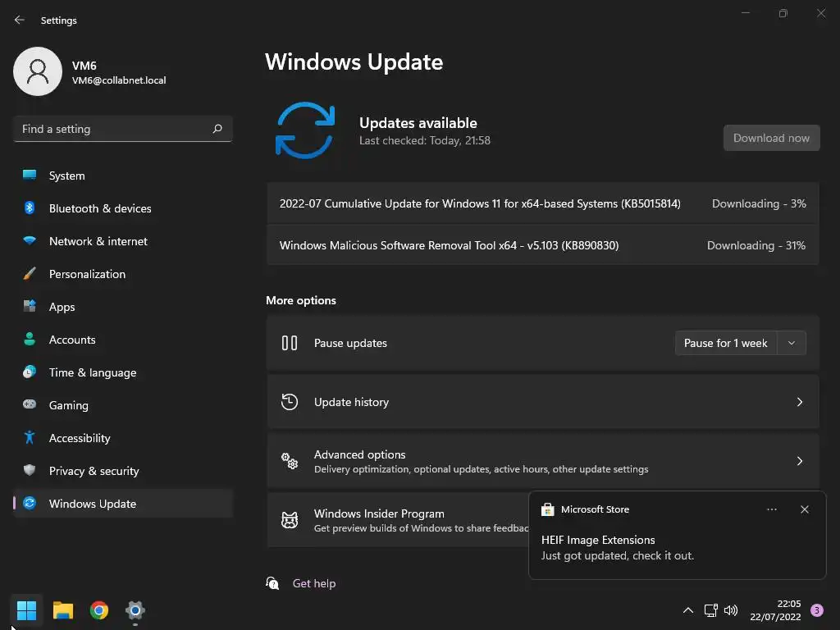Click the Privacy & security shield icon
The height and width of the screenshot is (630, 840).
pyautogui.click(x=30, y=470)
